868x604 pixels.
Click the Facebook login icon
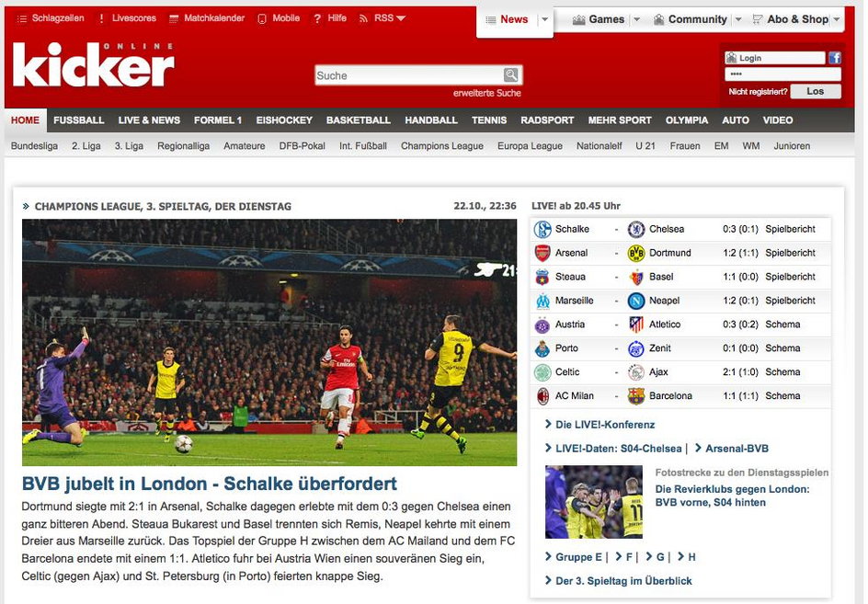(835, 58)
